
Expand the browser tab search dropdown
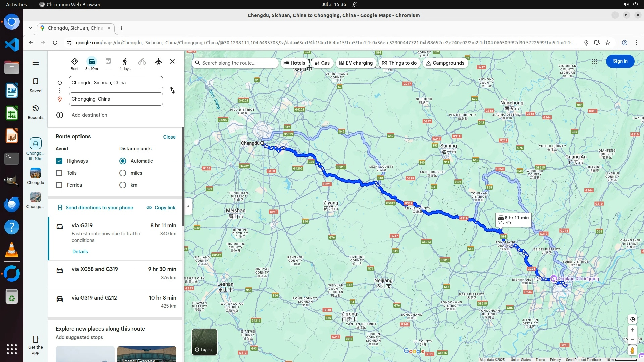tap(30, 28)
